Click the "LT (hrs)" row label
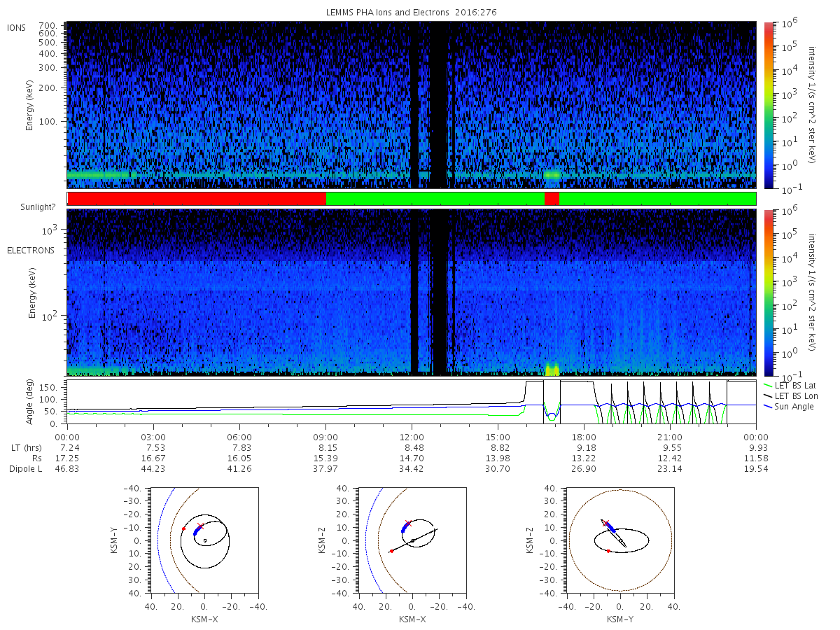The image size is (840, 630). [27, 447]
